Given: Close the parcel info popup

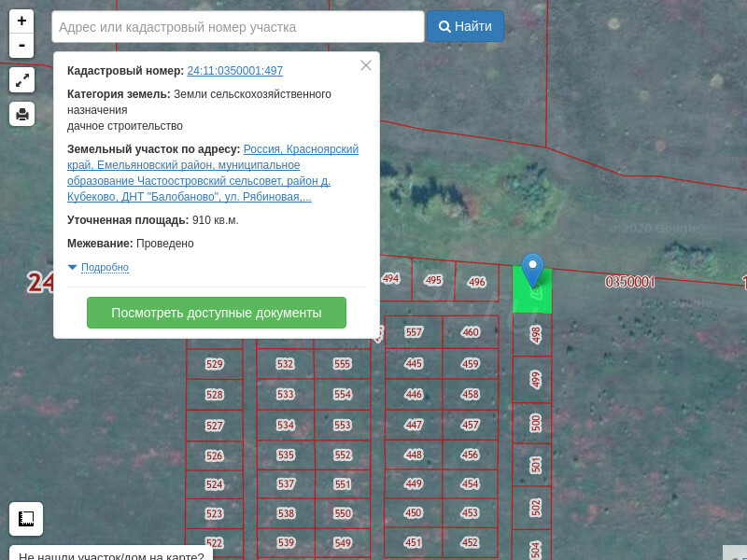Looking at the screenshot, I should pyautogui.click(x=366, y=65).
